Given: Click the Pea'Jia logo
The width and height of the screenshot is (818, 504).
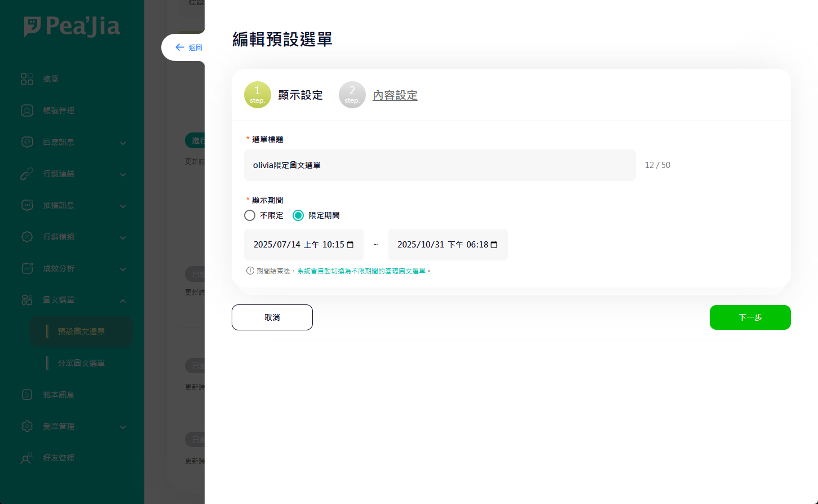Looking at the screenshot, I should pyautogui.click(x=72, y=26).
